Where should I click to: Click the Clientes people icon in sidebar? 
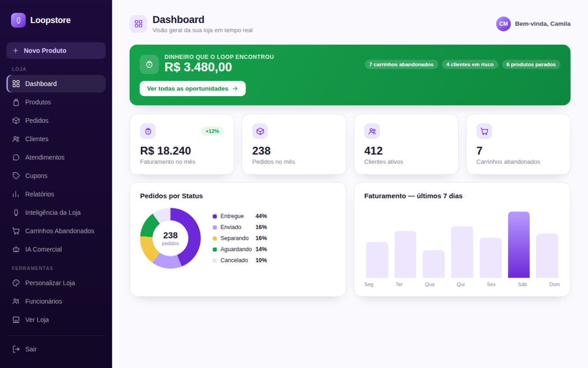(x=16, y=139)
